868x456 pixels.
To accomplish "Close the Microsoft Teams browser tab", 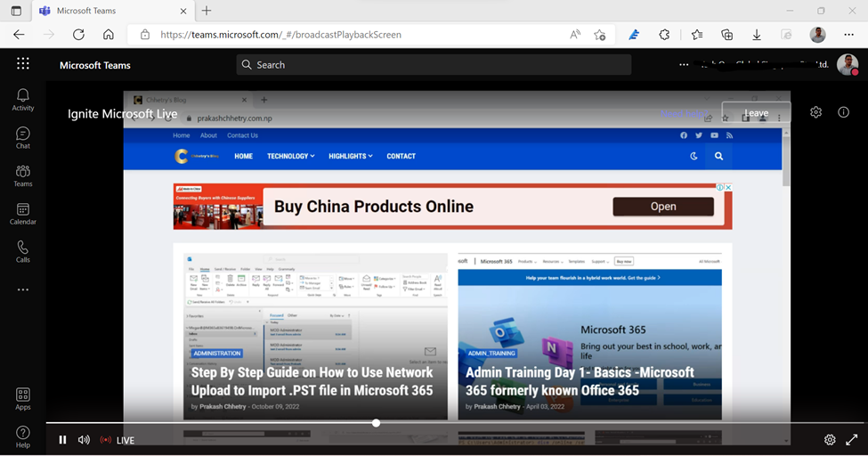I will point(183,11).
